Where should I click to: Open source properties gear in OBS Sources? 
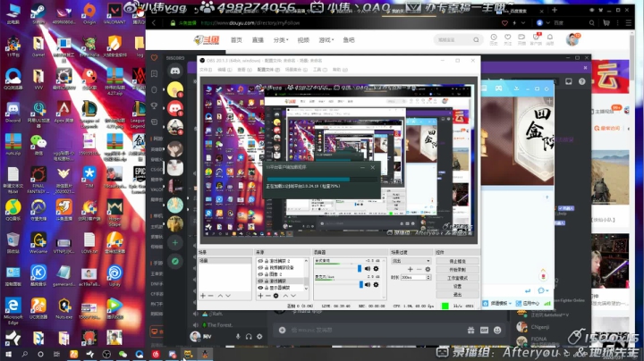click(x=276, y=296)
